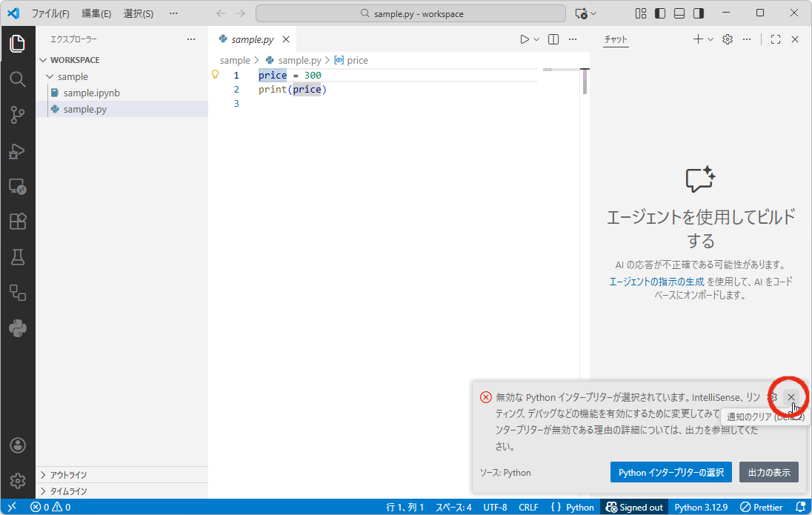This screenshot has width=812, height=515.
Task: Go back with the left arrow
Action: click(221, 13)
